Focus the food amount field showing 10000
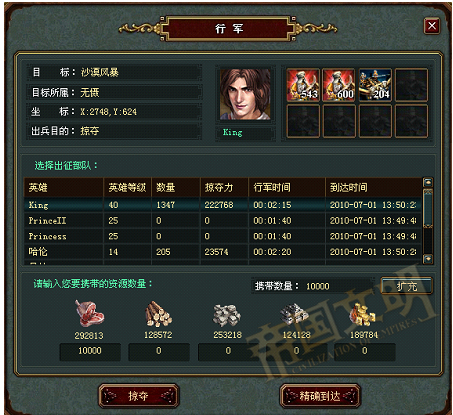Viewport: 453px width, 415px height. pyautogui.click(x=90, y=351)
